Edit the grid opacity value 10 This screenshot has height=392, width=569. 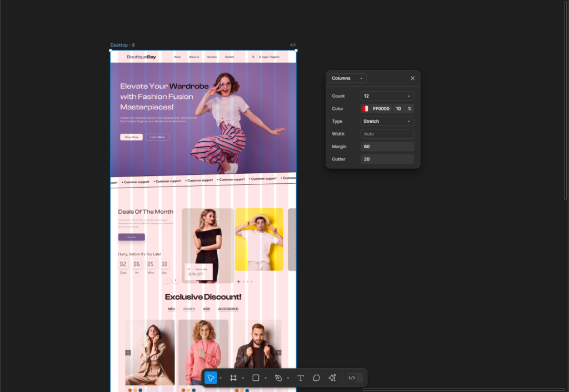(398, 109)
